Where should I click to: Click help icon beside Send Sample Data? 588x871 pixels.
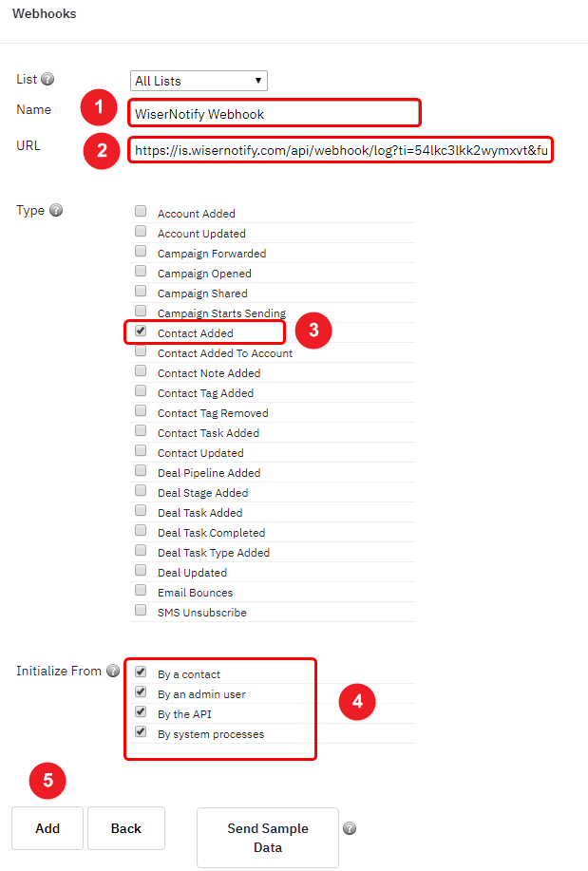tap(350, 828)
